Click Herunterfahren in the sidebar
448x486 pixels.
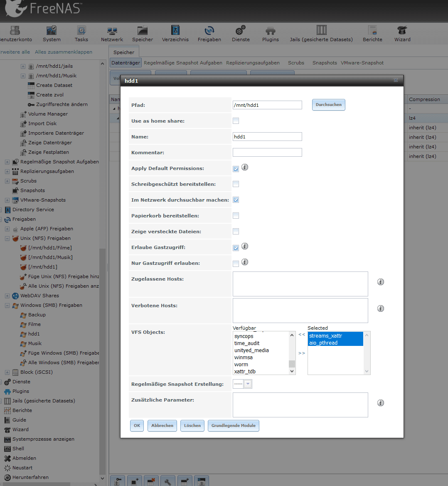click(x=30, y=477)
